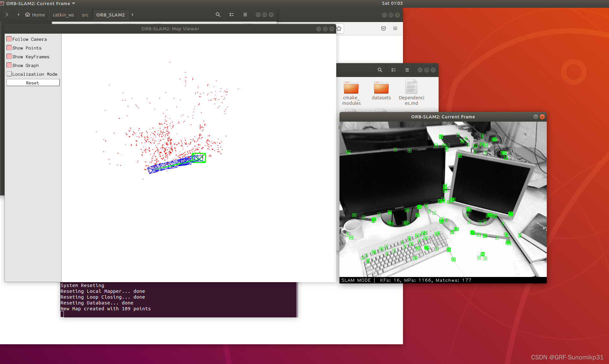Close the Map Viewer window
Viewport: 609px width, 364px height.
(332, 29)
